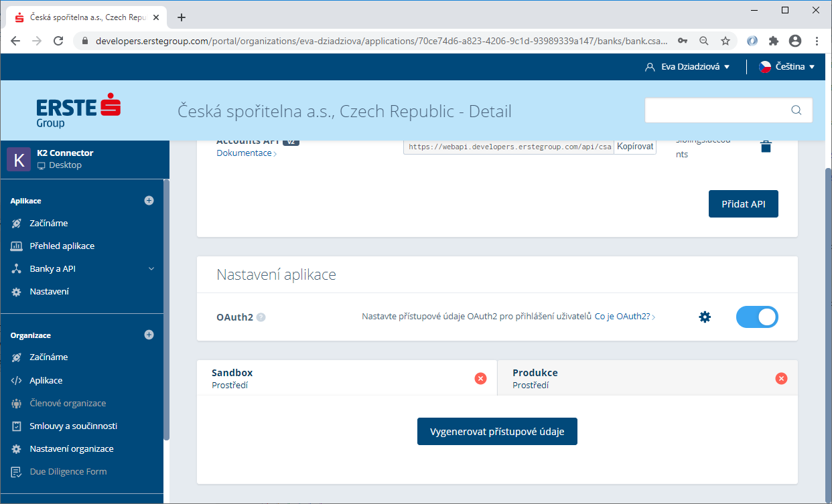Open OAuth2 settings gear icon

tap(705, 317)
